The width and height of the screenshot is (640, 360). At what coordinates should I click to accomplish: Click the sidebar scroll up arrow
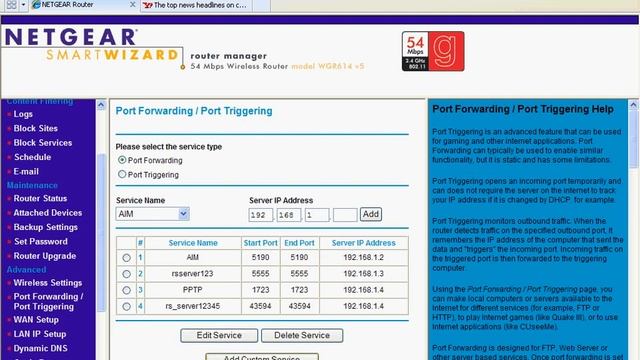coord(101,105)
